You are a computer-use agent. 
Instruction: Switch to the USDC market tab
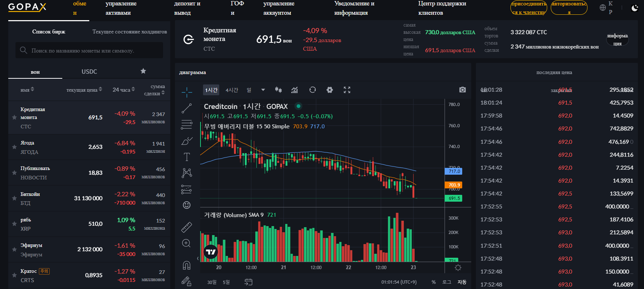click(89, 72)
